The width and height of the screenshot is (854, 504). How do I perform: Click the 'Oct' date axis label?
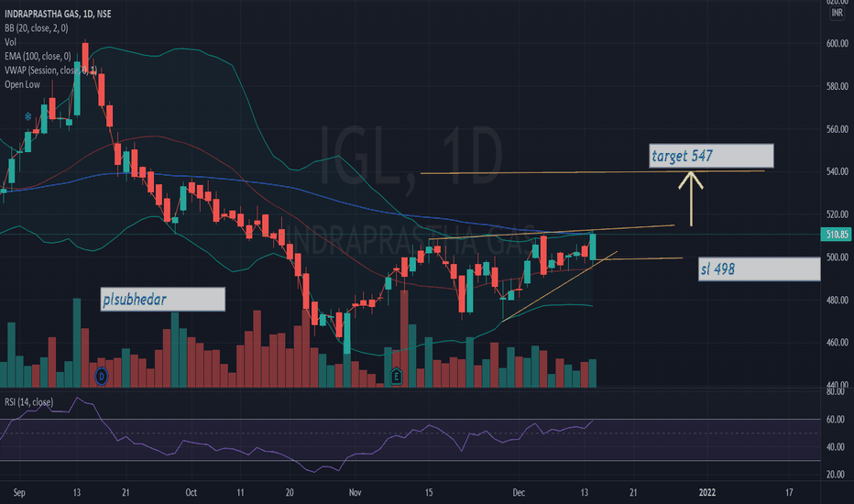[x=192, y=493]
